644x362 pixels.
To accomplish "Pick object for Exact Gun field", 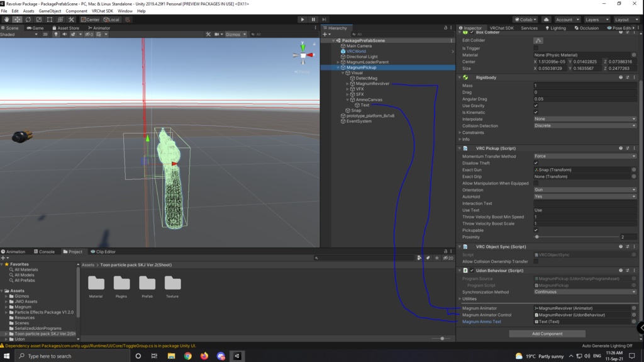I will pyautogui.click(x=634, y=169).
